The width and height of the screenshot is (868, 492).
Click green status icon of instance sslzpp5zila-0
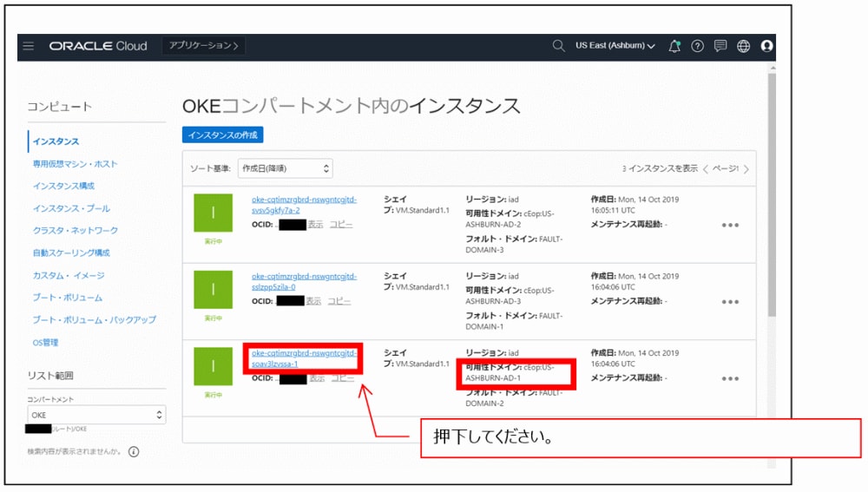click(214, 290)
